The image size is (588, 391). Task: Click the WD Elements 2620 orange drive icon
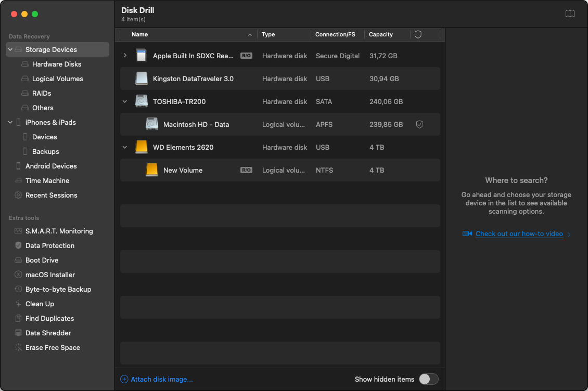point(142,147)
